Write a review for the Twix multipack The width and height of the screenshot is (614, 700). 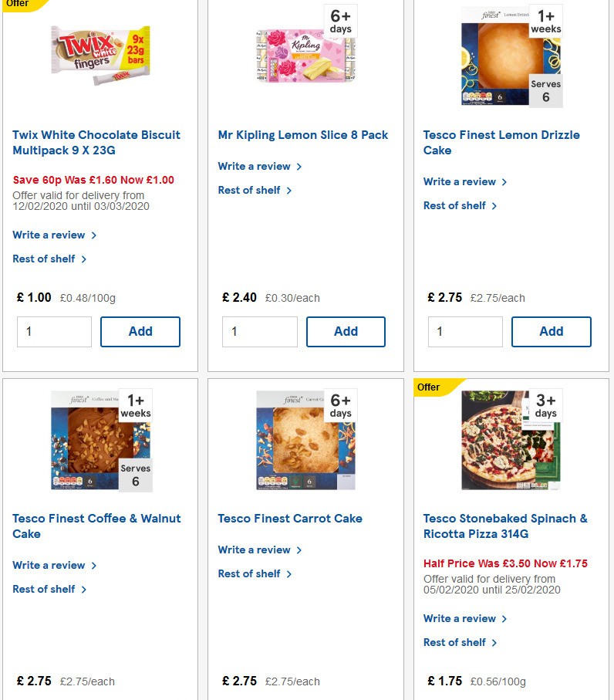[x=49, y=235]
